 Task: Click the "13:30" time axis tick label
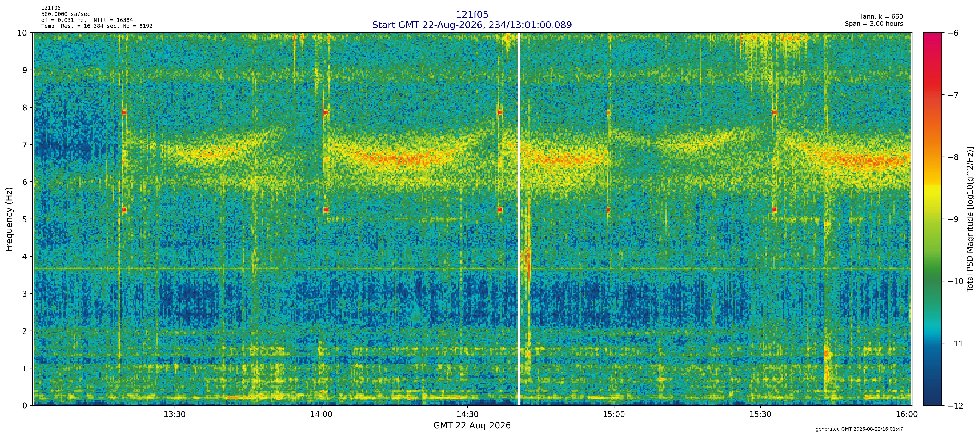(175, 414)
